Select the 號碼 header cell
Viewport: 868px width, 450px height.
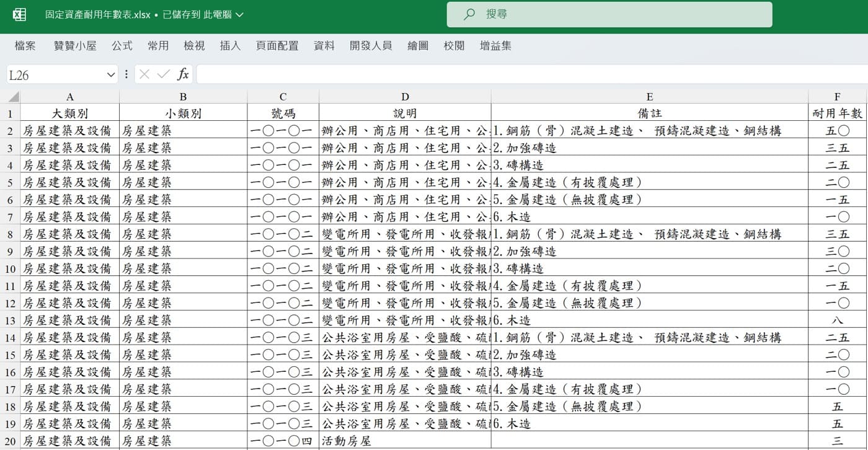pyautogui.click(x=283, y=113)
